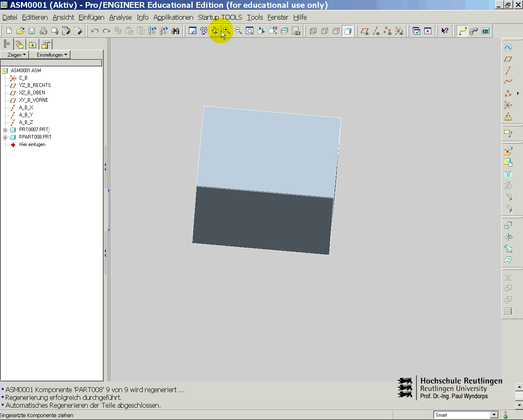523x420 pixels.
Task: Switch to the folder browser tab
Action: [19, 44]
